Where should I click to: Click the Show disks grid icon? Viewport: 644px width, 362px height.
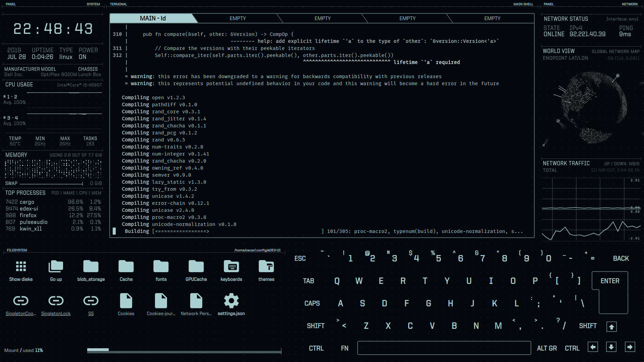tap(21, 267)
